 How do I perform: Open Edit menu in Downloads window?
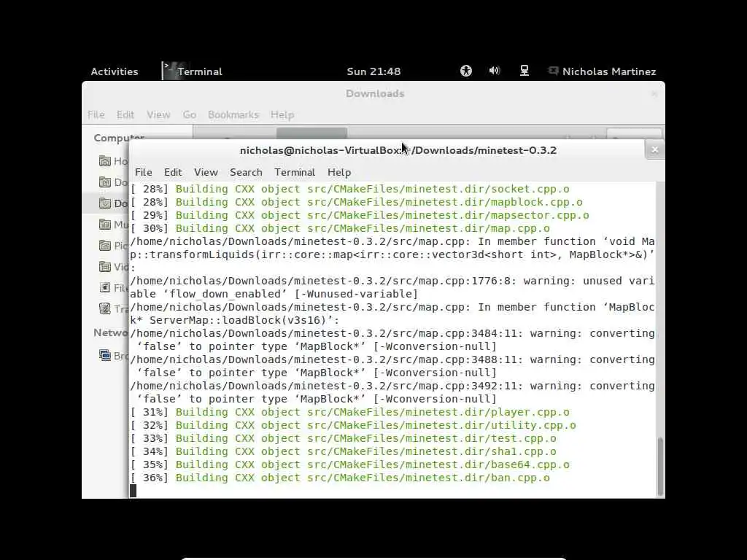pyautogui.click(x=125, y=114)
